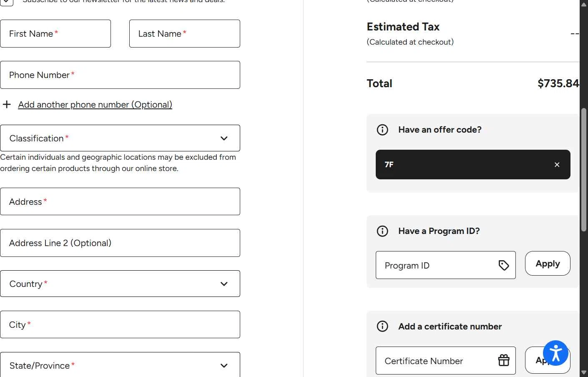Click Add another phone number link

tap(95, 105)
